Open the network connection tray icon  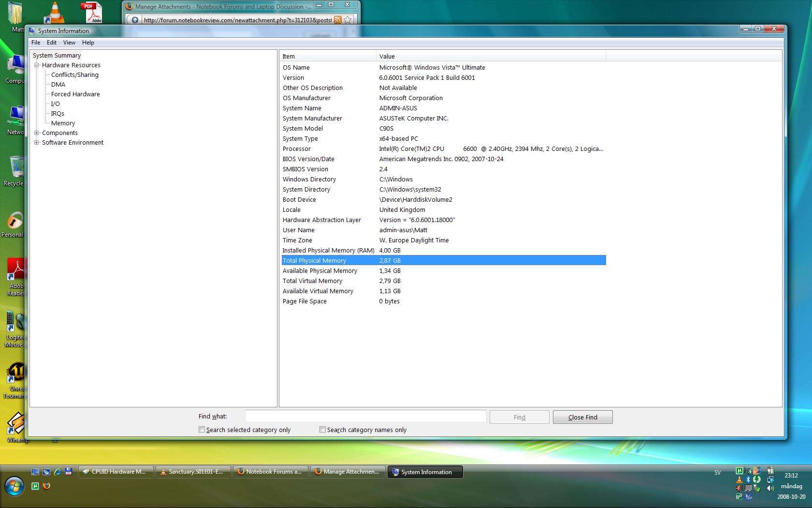click(770, 479)
